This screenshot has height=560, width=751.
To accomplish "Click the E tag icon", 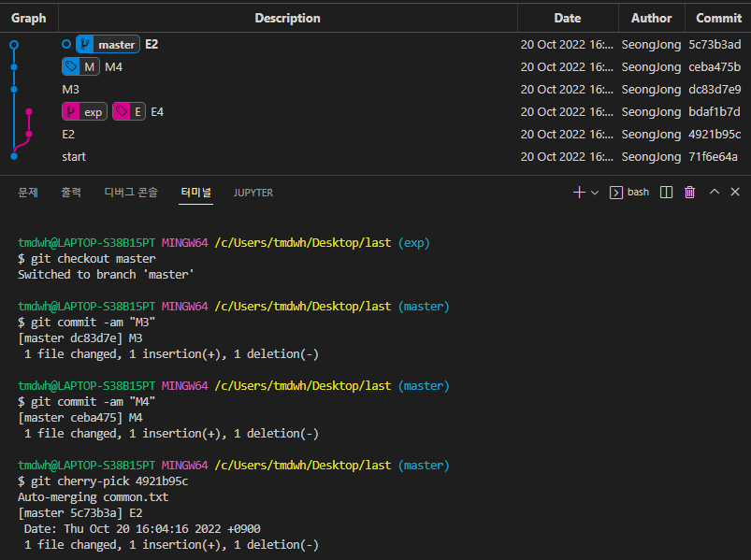I will point(122,112).
